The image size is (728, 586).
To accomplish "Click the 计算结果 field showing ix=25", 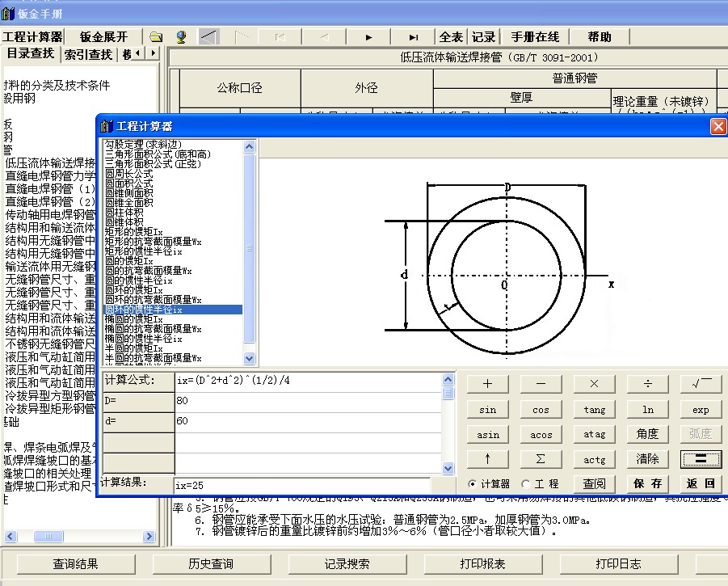I will coord(302,485).
